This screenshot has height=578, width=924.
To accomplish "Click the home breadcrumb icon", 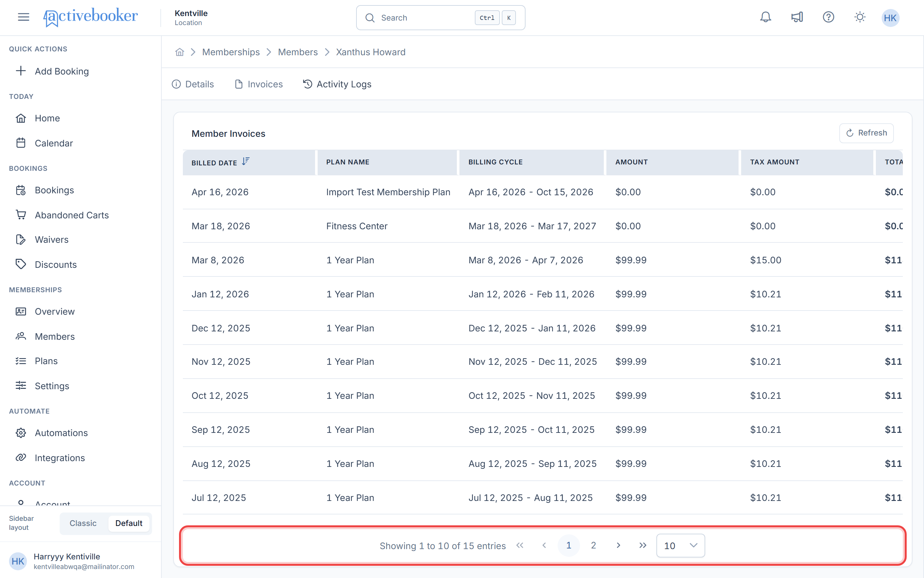I will tap(179, 52).
